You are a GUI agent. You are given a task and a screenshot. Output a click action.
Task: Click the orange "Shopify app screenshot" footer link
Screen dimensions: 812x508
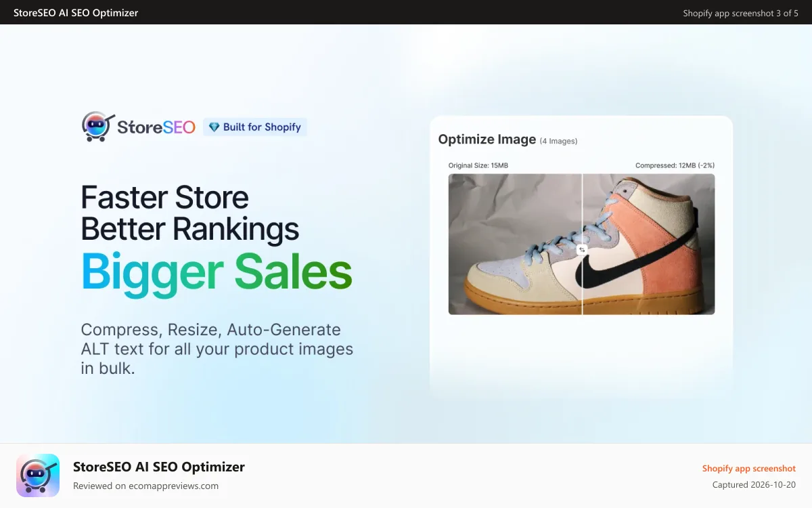pos(749,469)
